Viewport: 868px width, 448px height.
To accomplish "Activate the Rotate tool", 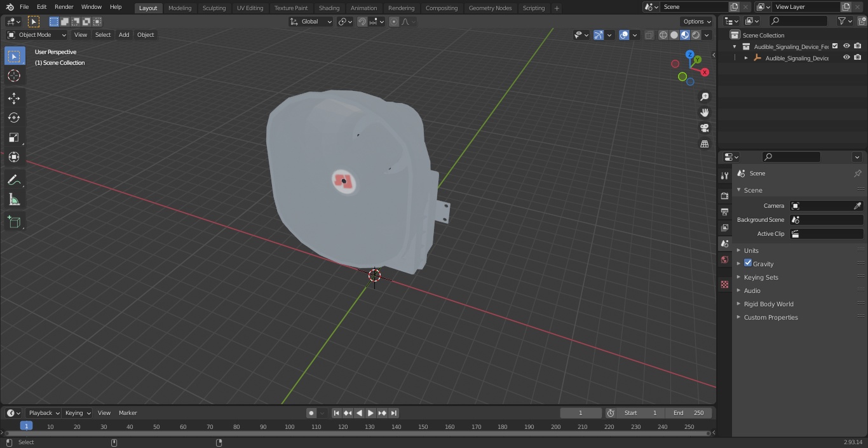I will pos(14,118).
